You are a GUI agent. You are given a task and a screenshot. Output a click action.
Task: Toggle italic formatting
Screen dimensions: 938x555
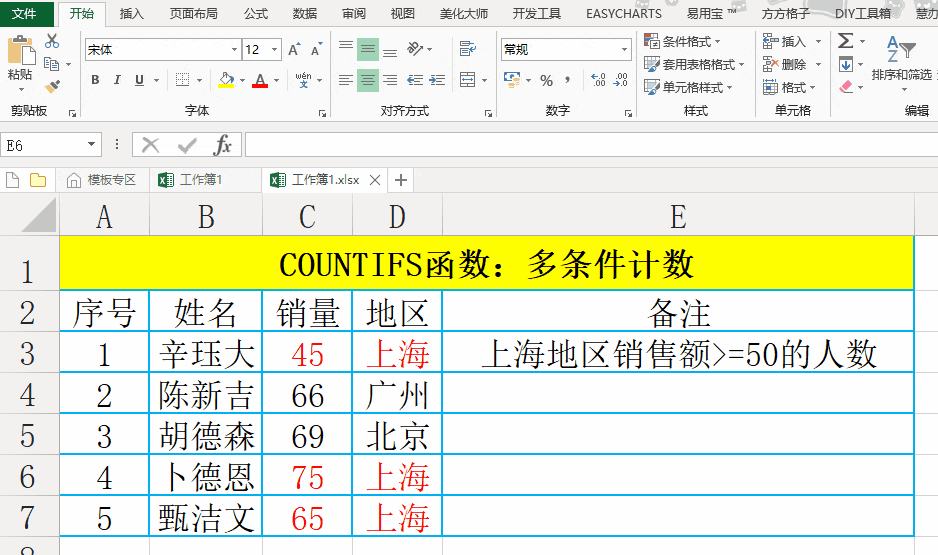pyautogui.click(x=117, y=80)
